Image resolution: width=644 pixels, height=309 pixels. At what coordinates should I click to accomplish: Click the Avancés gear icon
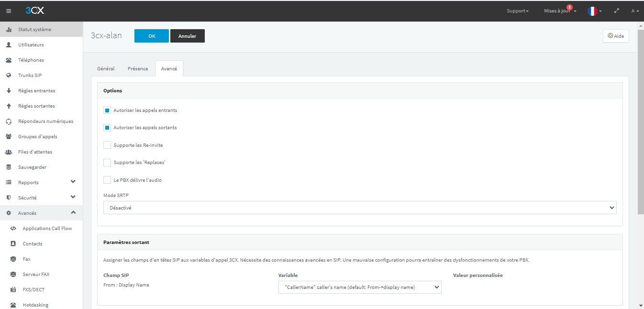[x=9, y=213]
